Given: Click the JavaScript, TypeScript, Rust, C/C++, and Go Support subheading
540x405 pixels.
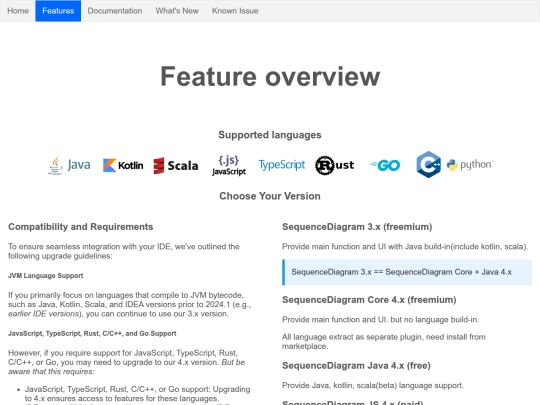Looking at the screenshot, I should pos(92,333).
